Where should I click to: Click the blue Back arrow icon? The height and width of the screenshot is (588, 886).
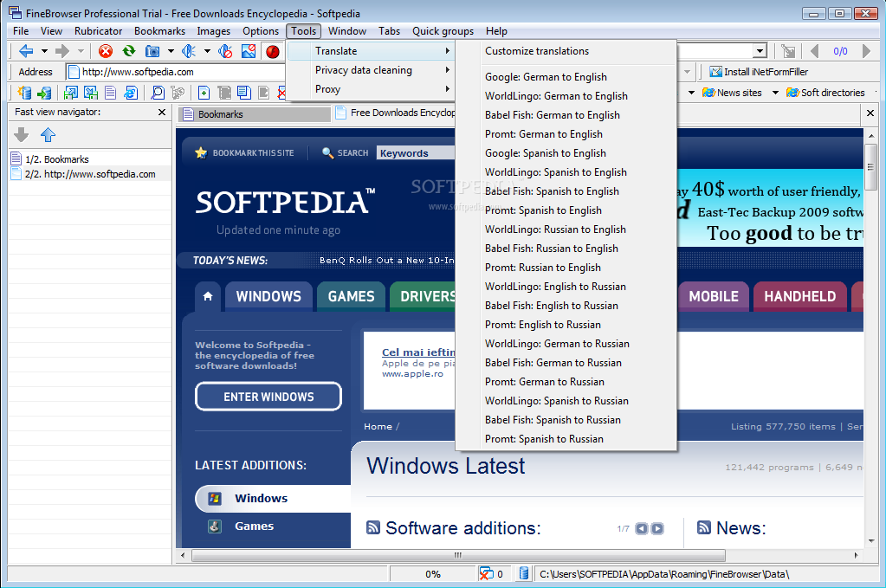pyautogui.click(x=25, y=51)
